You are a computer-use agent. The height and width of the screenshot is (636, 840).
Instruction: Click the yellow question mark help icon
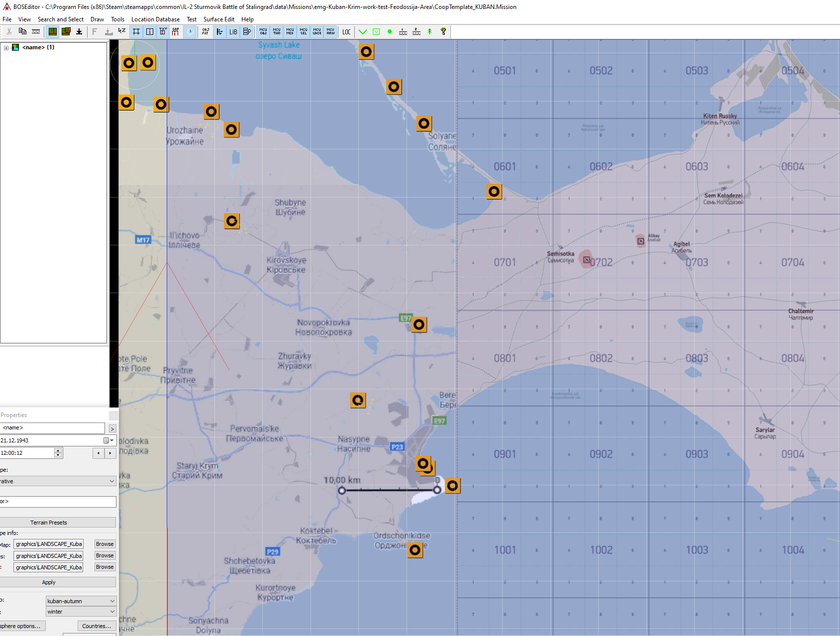[x=443, y=31]
